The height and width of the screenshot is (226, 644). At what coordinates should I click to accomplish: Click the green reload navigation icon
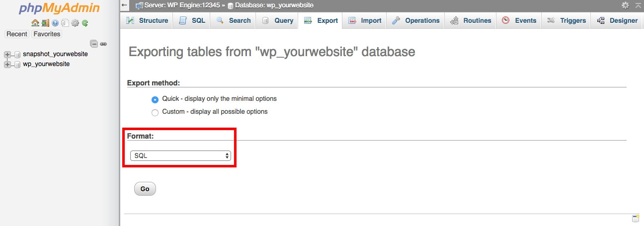(x=85, y=23)
